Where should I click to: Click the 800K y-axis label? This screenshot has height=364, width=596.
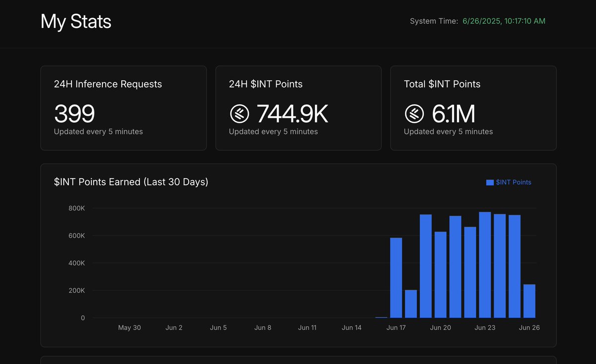pos(77,208)
